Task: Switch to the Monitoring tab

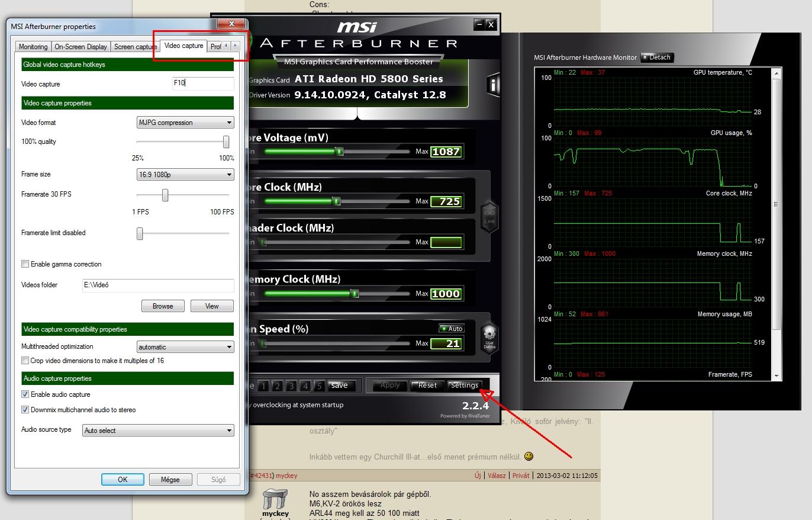Action: coord(33,47)
